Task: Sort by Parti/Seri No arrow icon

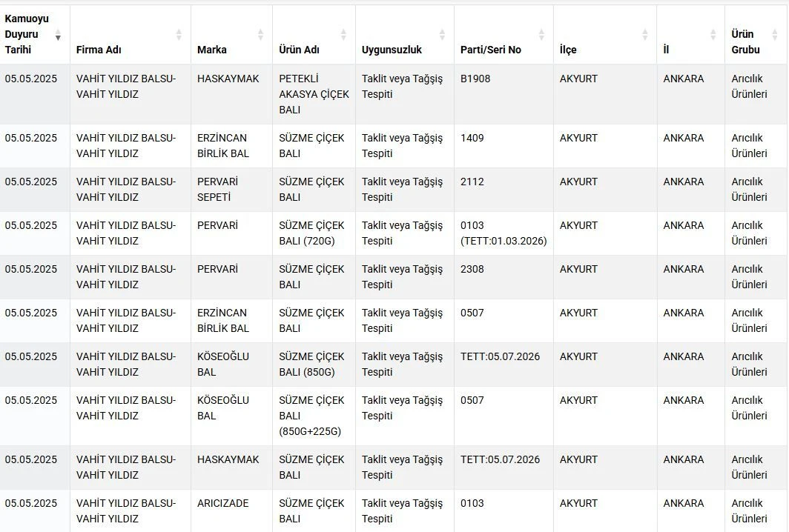Action: (541, 35)
